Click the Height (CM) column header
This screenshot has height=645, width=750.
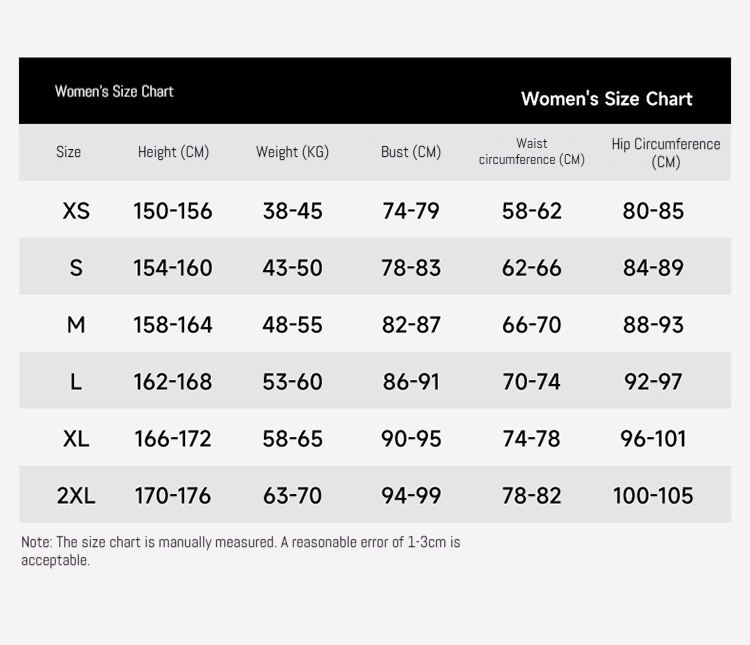click(x=173, y=152)
